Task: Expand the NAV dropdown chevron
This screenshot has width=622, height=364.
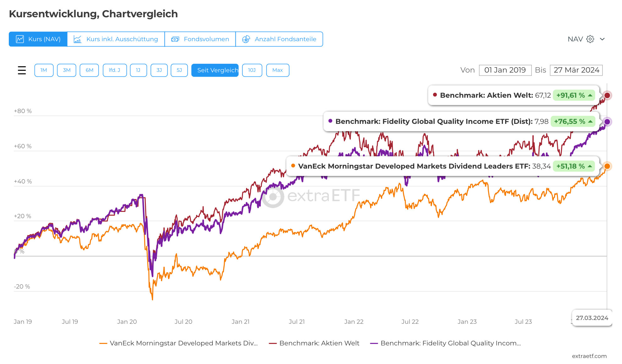Action: click(x=602, y=39)
